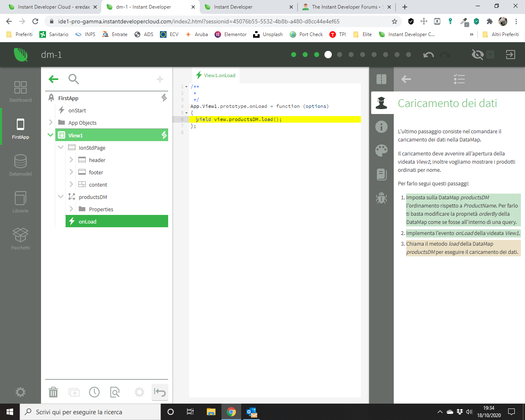Click the tutorial step 3 about load method
The image size is (525, 420).
(x=463, y=248)
